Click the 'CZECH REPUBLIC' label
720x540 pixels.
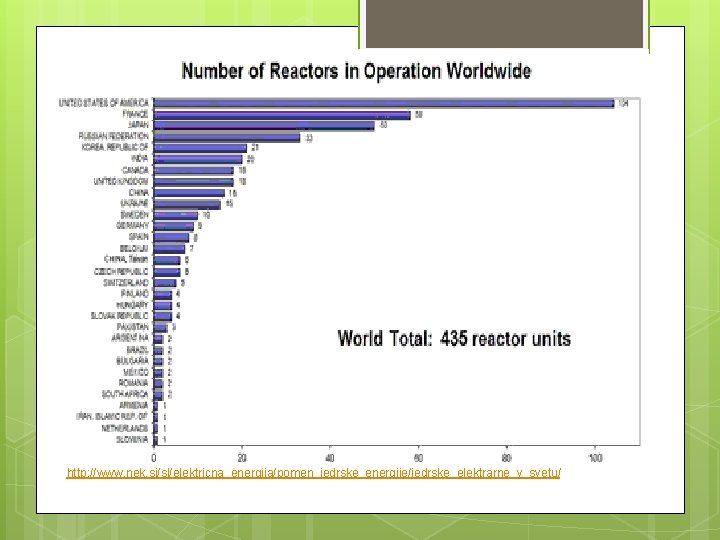pyautogui.click(x=121, y=271)
